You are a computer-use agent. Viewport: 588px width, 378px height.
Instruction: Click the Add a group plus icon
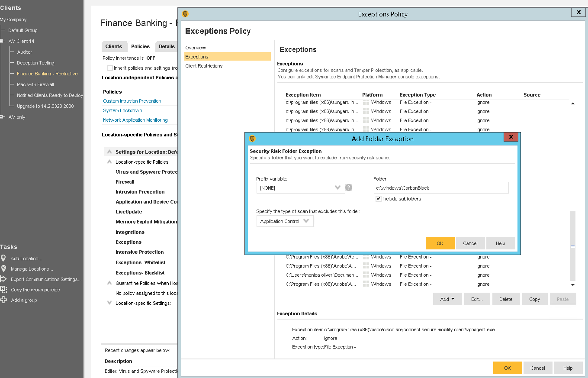(x=3, y=300)
